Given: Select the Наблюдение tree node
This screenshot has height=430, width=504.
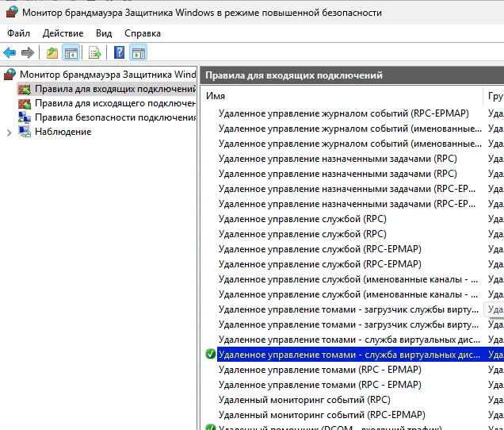Looking at the screenshot, I should pos(63,132).
